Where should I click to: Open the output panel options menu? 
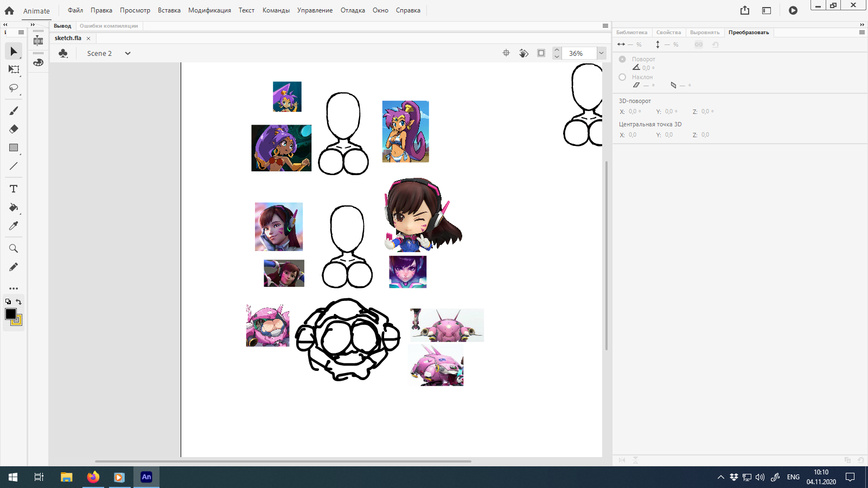(605, 25)
